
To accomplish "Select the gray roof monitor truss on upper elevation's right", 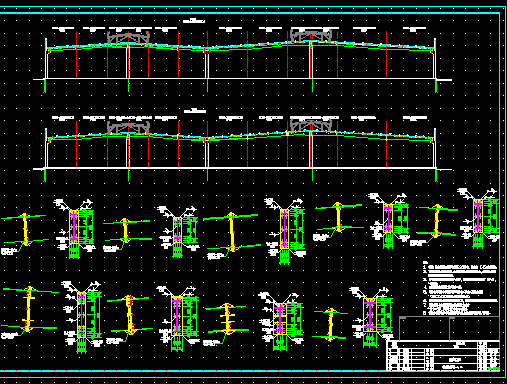I will coord(311,35).
